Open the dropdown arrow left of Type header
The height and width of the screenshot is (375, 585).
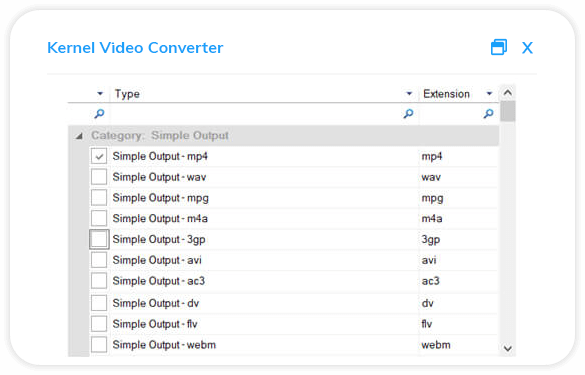pos(100,94)
